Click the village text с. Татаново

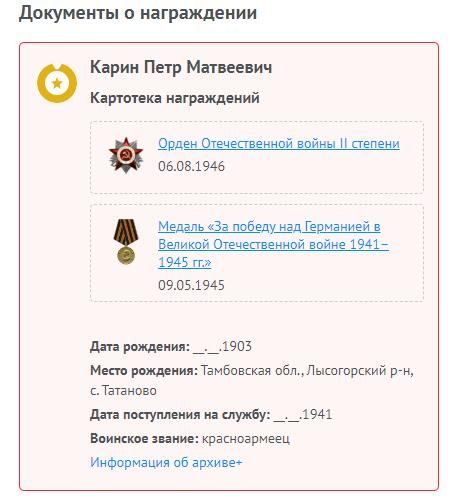point(123,391)
